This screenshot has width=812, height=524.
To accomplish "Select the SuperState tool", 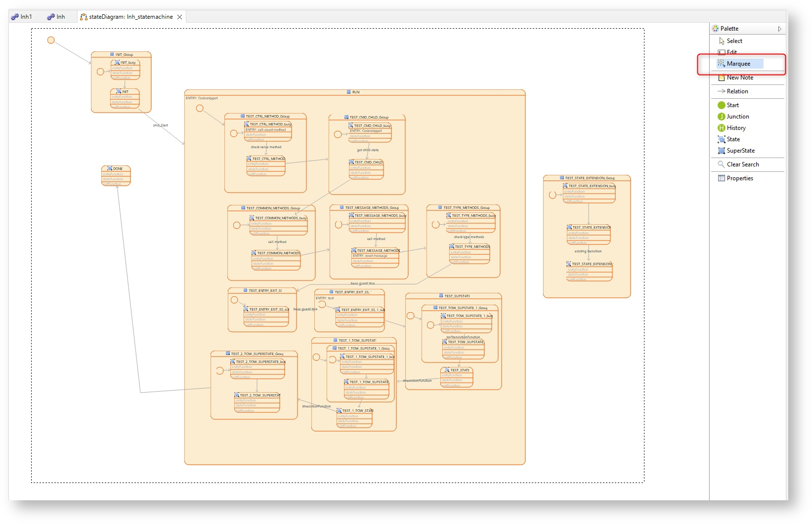I will coord(740,151).
